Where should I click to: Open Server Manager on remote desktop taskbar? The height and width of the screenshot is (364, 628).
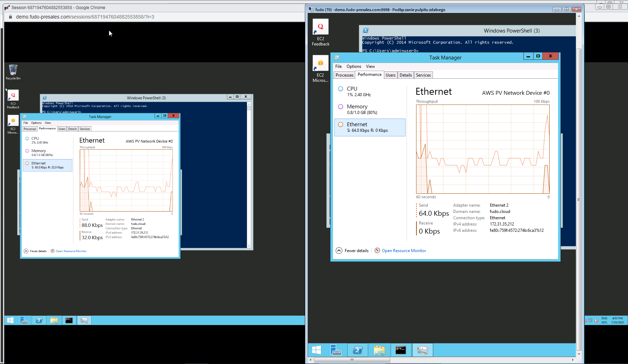(x=336, y=350)
